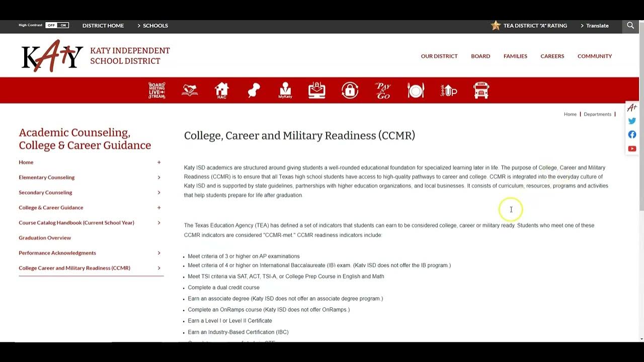Open the Twitter icon in side bar
The width and height of the screenshot is (644, 362).
pos(632,121)
